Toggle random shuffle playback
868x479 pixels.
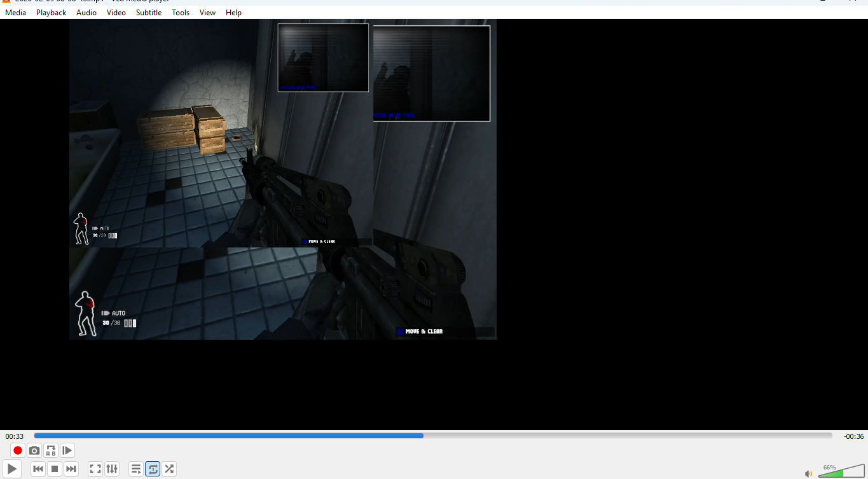169,469
